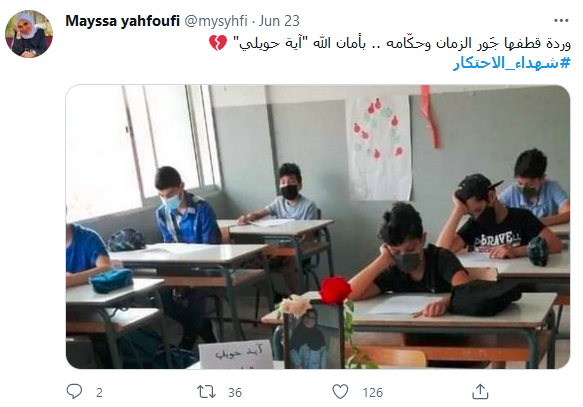Image resolution: width=583 pixels, height=407 pixels.
Task: Click the broken heart emoji in tweet
Action: pos(218,43)
